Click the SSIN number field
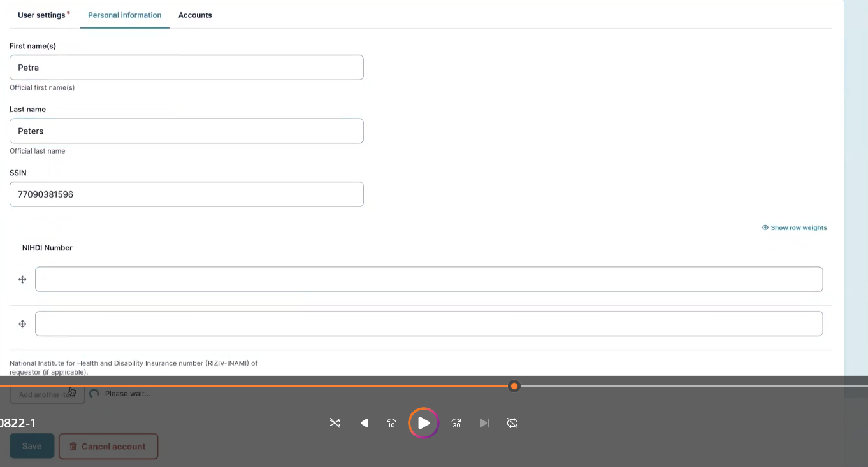 186,194
